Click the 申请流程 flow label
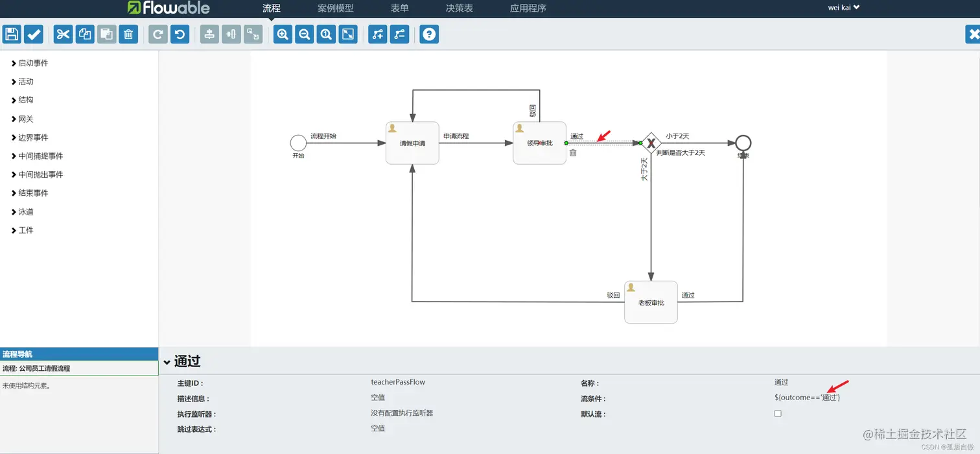The image size is (980, 454). click(x=456, y=136)
